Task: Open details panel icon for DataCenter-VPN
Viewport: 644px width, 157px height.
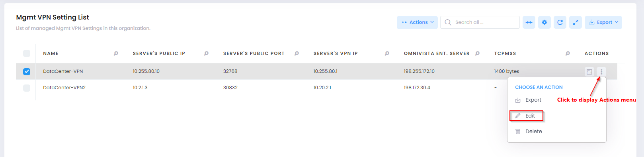Action: (589, 72)
